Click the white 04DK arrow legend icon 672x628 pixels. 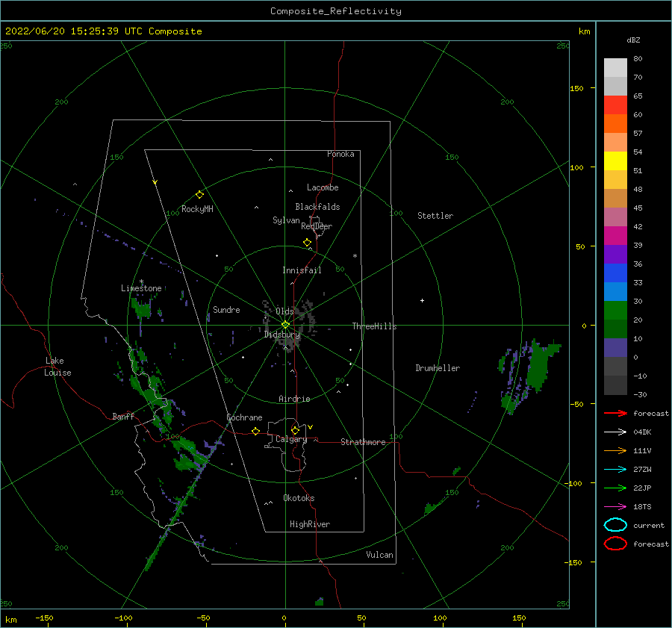pos(615,432)
